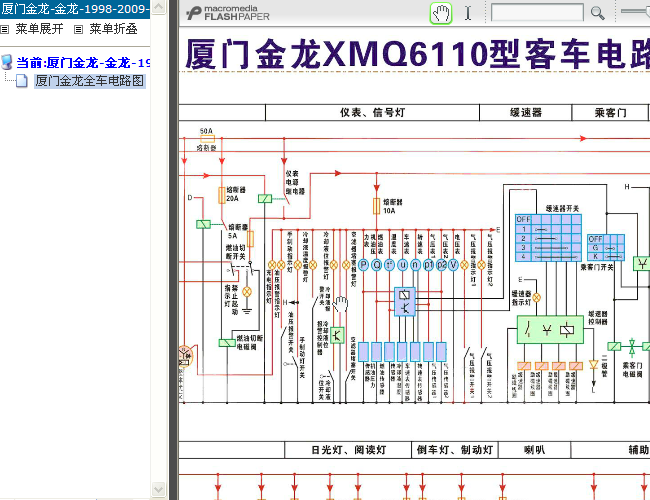The height and width of the screenshot is (500, 650).
Task: Click the p1 pressure gauge symbol
Action: click(x=429, y=265)
